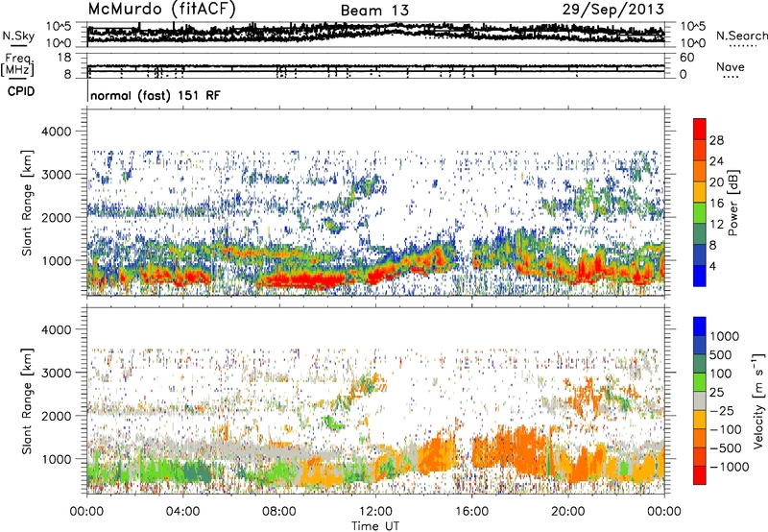Viewport: 768px width, 532px height.
Task: Click the green 25–100 Velocity colorbar segment
Action: [x=700, y=382]
